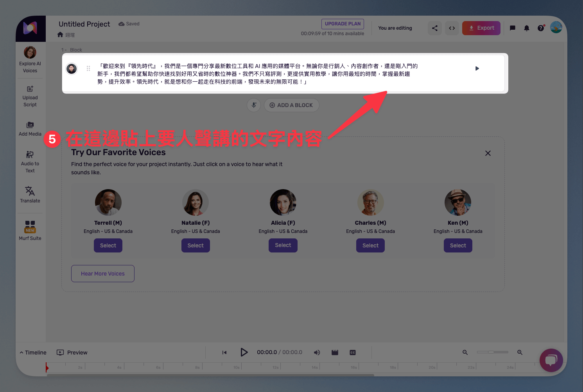
Task: Preview Charles's voice portrait
Action: tap(371, 202)
